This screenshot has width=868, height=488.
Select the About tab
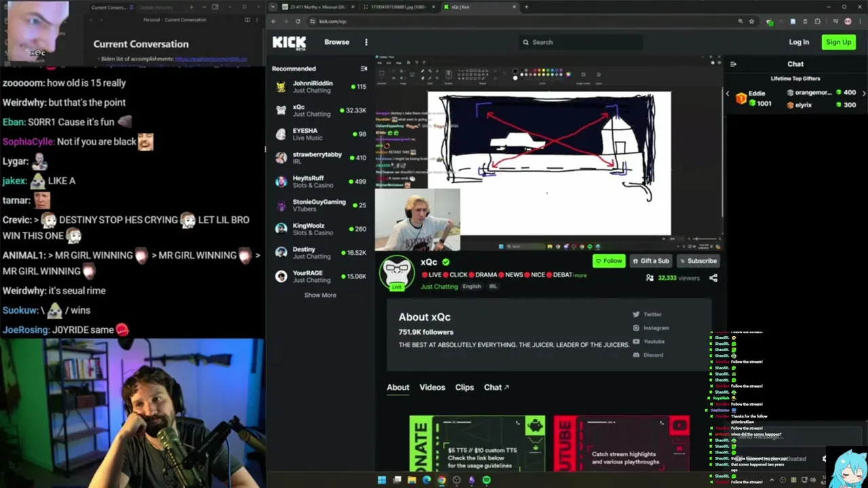pos(398,388)
